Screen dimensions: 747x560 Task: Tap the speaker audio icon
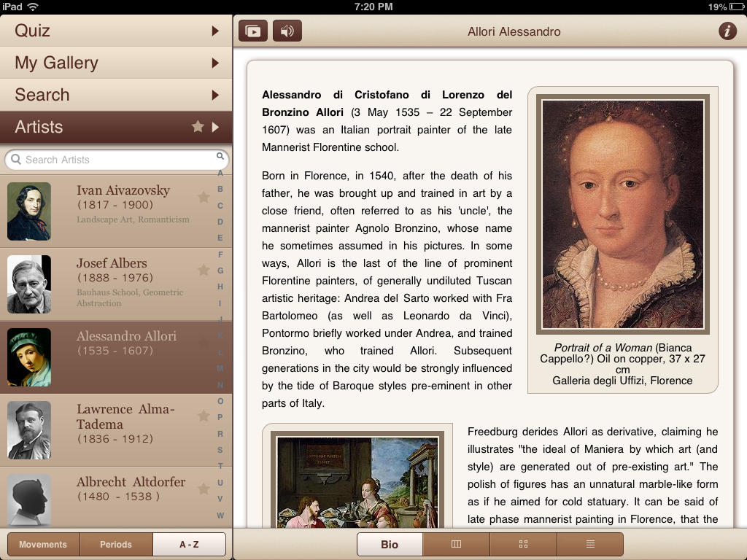pos(287,31)
